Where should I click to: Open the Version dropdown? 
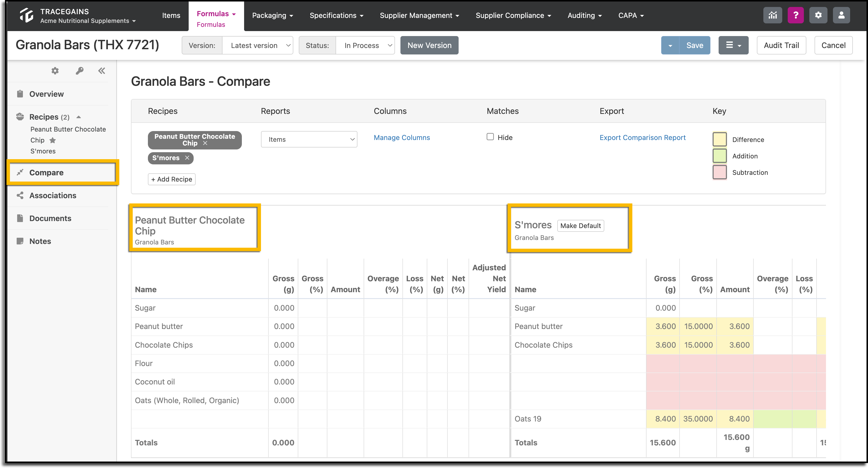click(x=258, y=45)
